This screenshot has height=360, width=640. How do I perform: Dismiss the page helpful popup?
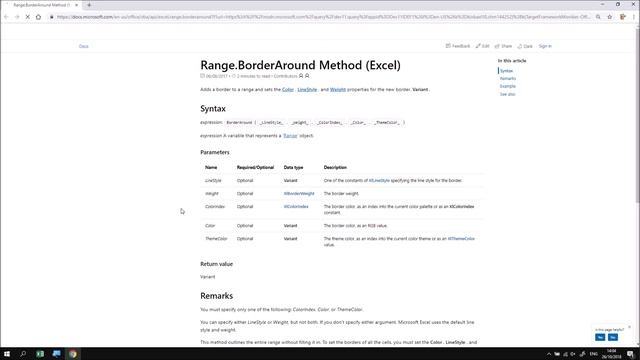point(629,327)
